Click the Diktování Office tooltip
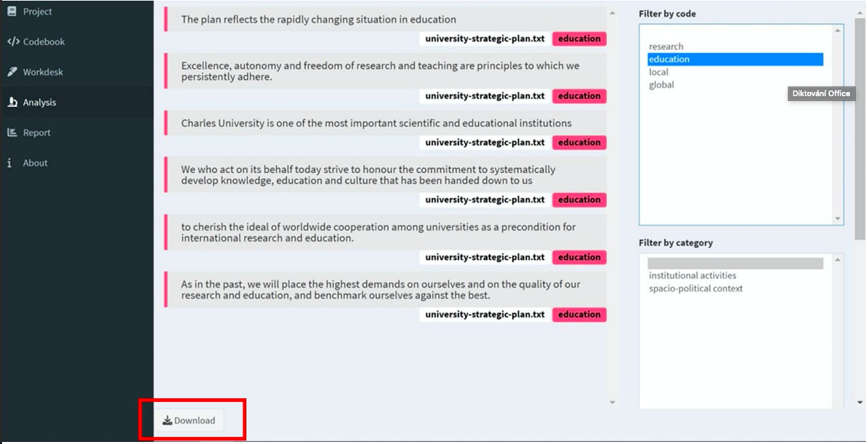 pos(821,93)
